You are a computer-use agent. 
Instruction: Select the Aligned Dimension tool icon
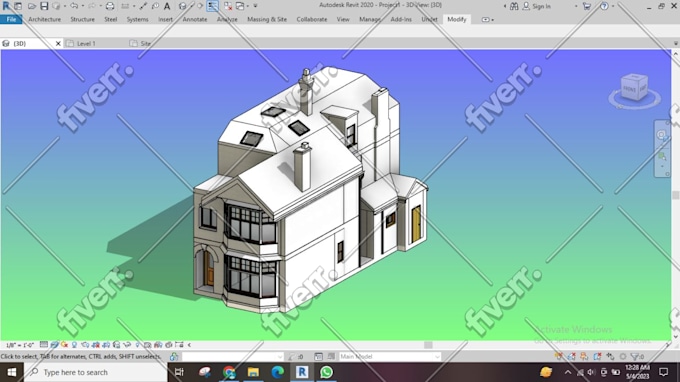pyautogui.click(x=143, y=6)
